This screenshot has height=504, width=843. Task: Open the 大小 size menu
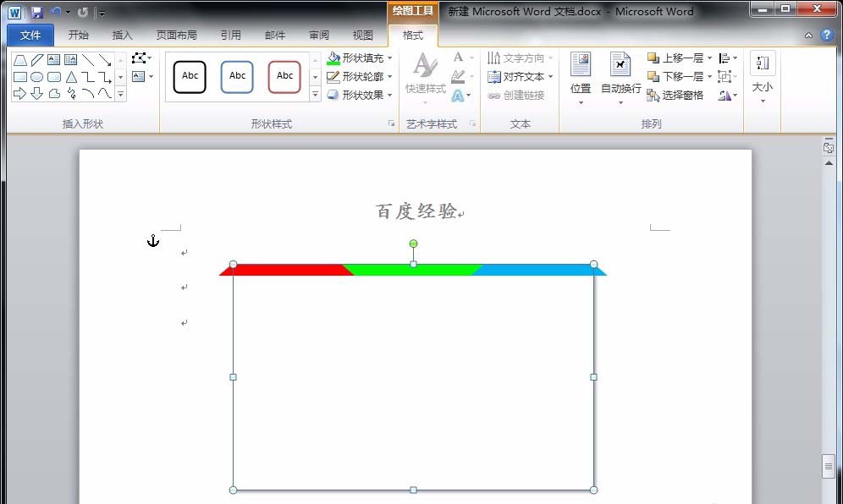763,78
